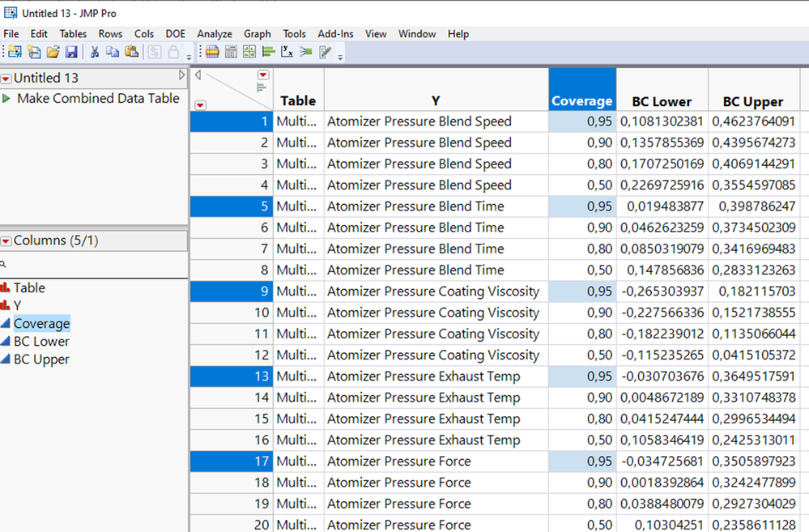Open the Untitled 13 red triangle menu
Viewport: 809px width, 532px height.
(x=6, y=79)
